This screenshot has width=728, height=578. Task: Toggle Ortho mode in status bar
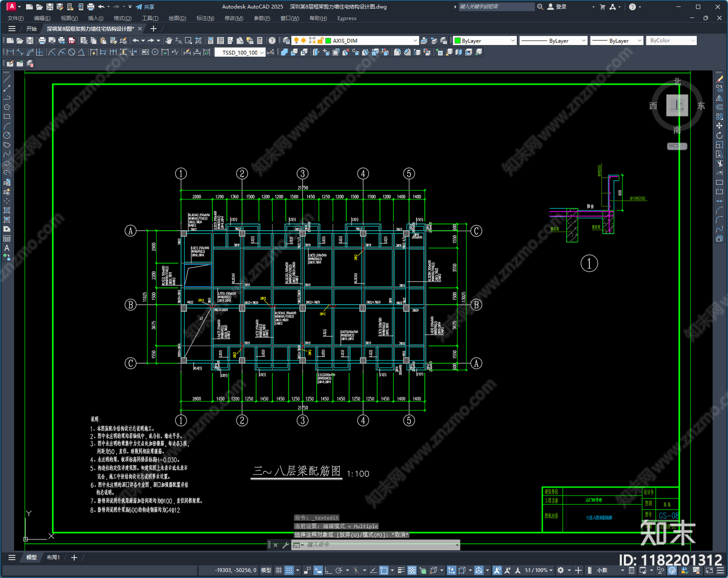coord(328,570)
